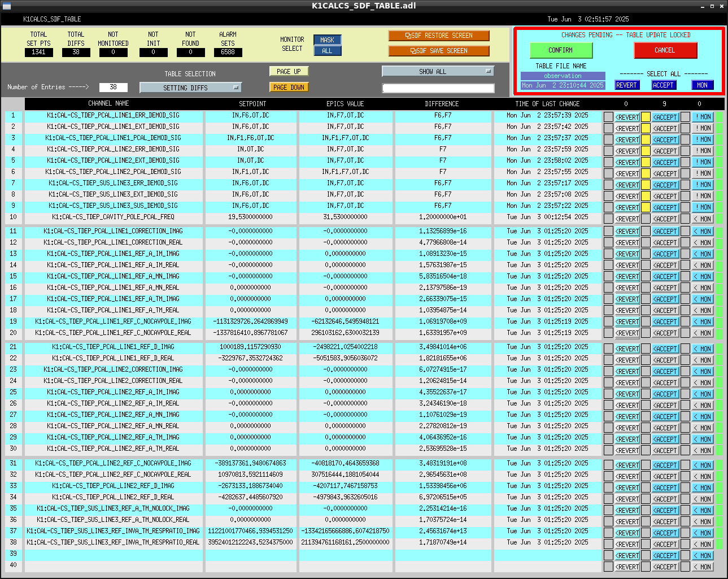Revert row 7 SUS_LINE3_ERR_DEMOD_SIG

627,185
